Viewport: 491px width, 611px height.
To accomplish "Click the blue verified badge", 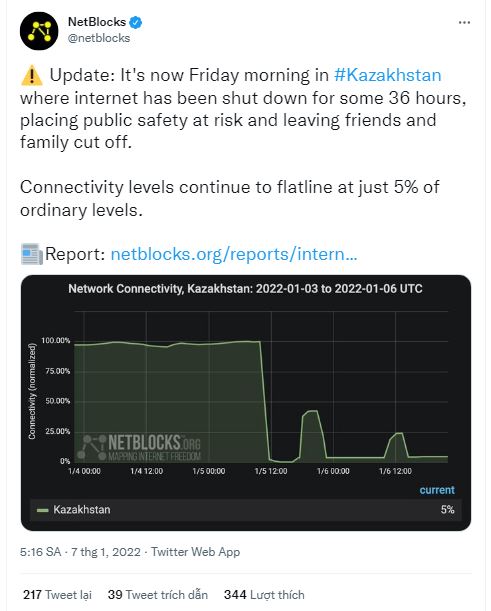I will click(x=136, y=23).
